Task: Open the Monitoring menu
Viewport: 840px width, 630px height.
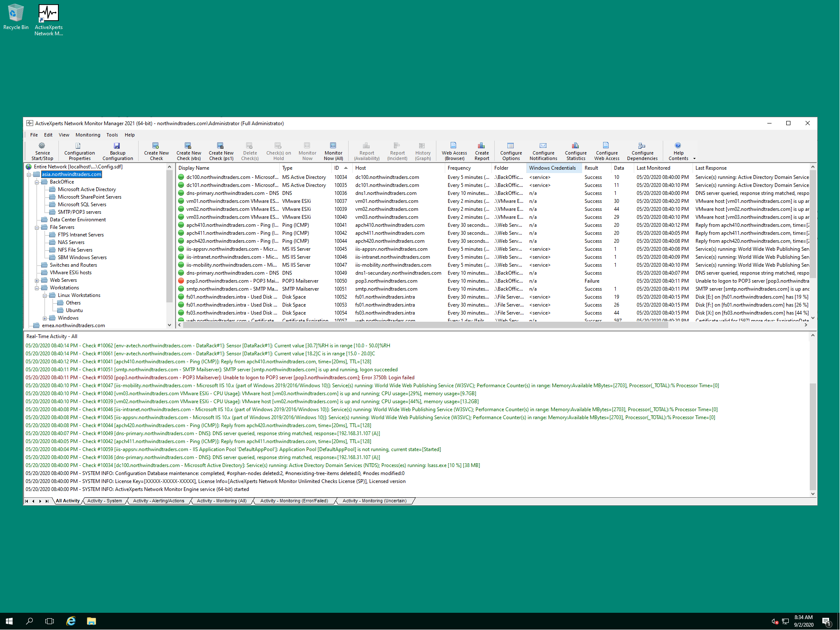Action: pos(88,135)
